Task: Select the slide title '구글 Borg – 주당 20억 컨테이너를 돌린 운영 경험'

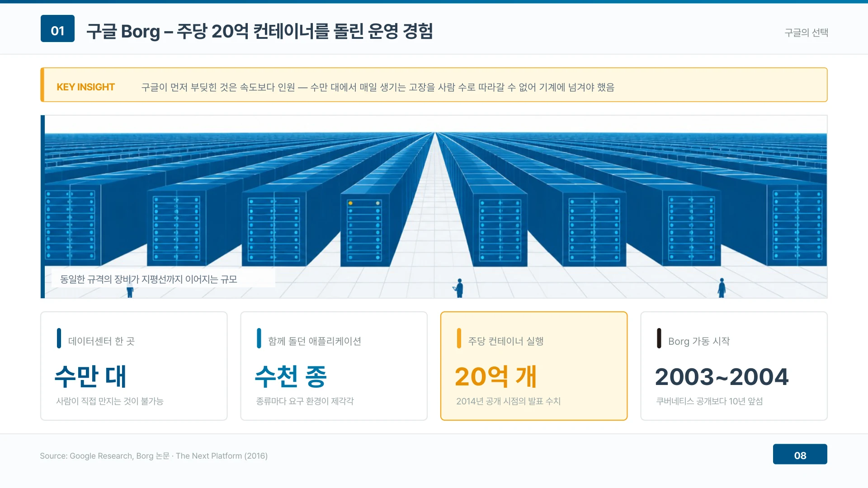Action: click(x=259, y=31)
